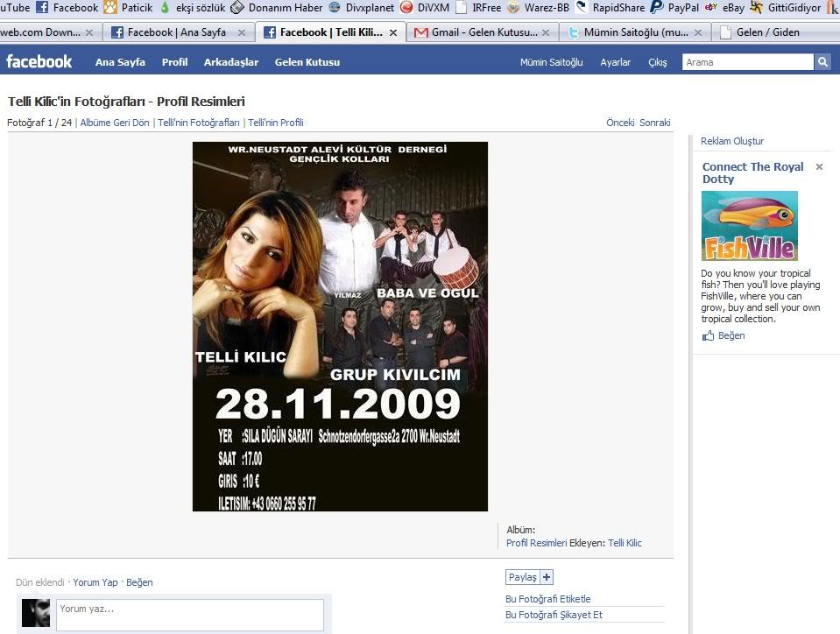Go to Sonraki photo
Screen dimensions: 840x634
pyautogui.click(x=654, y=123)
